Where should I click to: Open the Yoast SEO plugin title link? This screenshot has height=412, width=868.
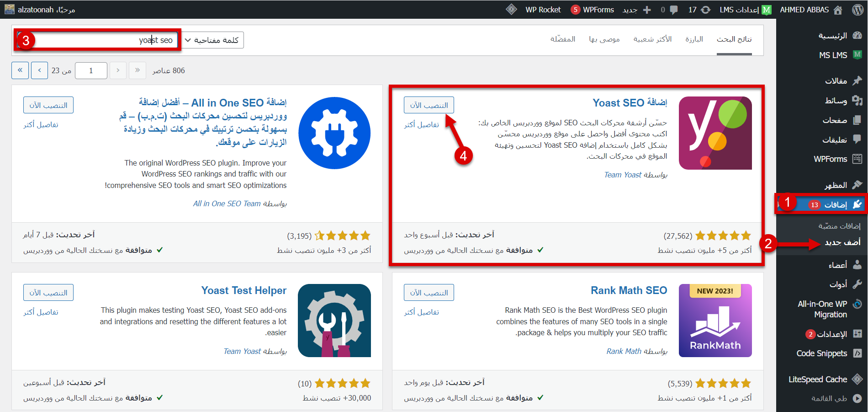pyautogui.click(x=630, y=103)
